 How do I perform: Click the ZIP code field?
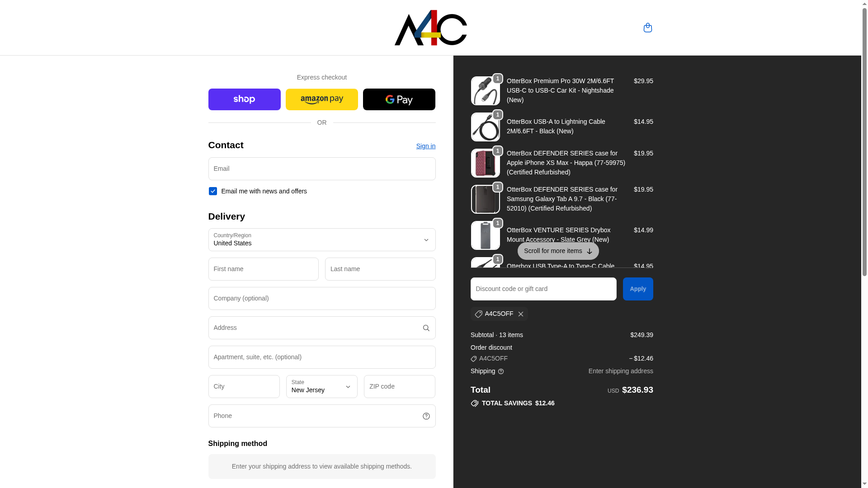(400, 387)
